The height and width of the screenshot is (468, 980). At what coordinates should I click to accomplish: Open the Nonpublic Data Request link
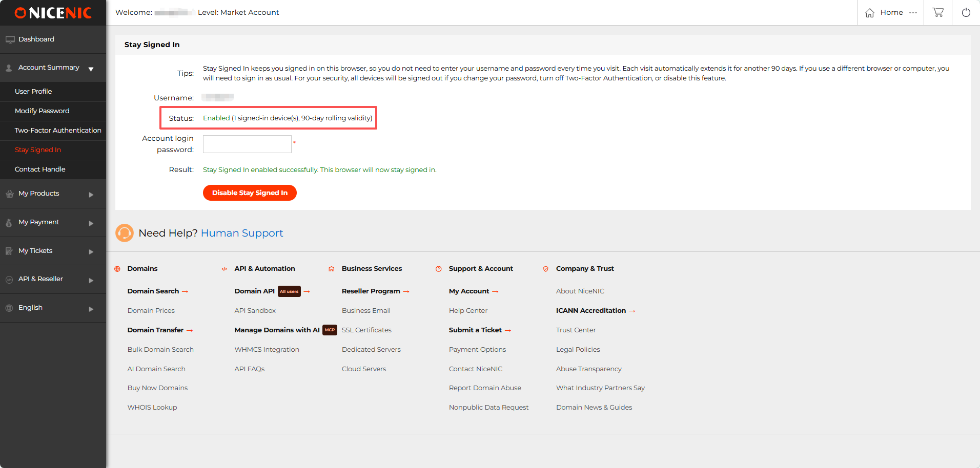(x=488, y=408)
